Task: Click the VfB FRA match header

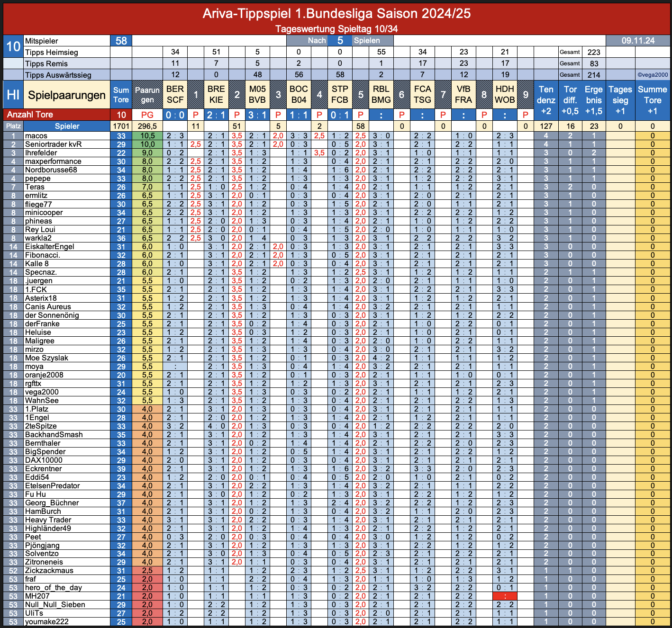Action: pos(463,95)
